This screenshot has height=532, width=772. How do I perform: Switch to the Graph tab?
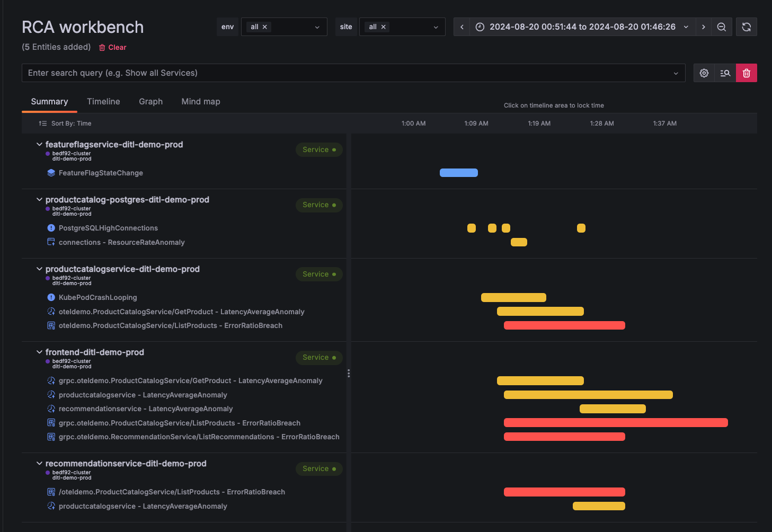coord(150,101)
